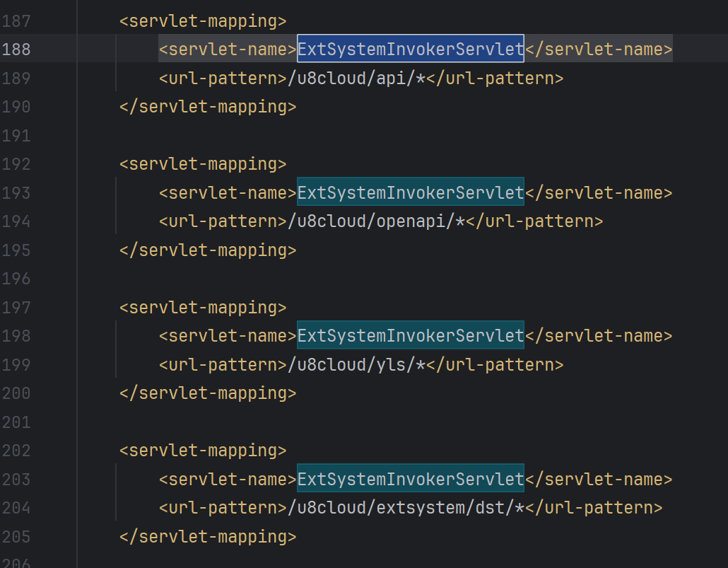This screenshot has width=728, height=568.
Task: Click the opening servlet-mapping tag on line 197
Action: (x=203, y=308)
